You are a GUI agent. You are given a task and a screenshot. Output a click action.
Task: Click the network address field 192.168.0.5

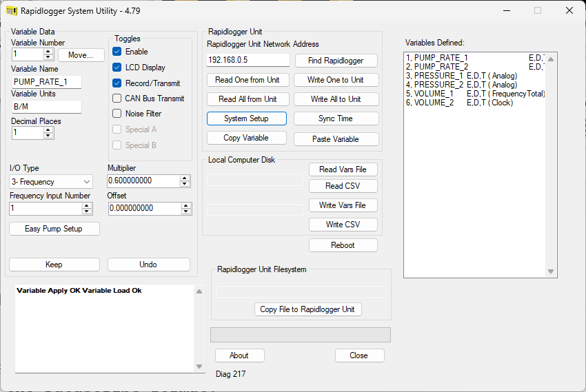(x=247, y=60)
